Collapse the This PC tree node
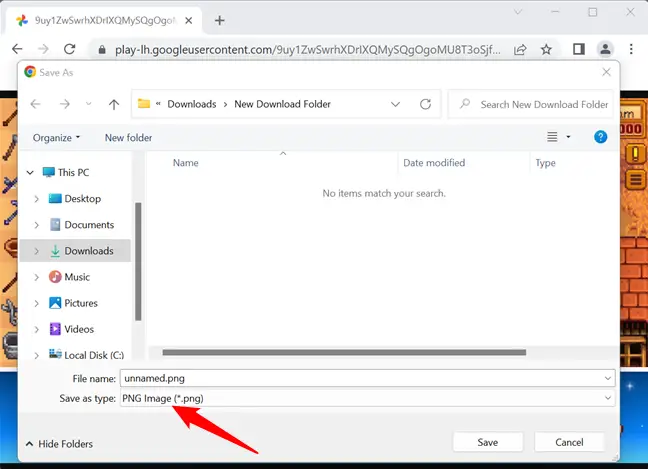648x469 pixels. [30, 172]
